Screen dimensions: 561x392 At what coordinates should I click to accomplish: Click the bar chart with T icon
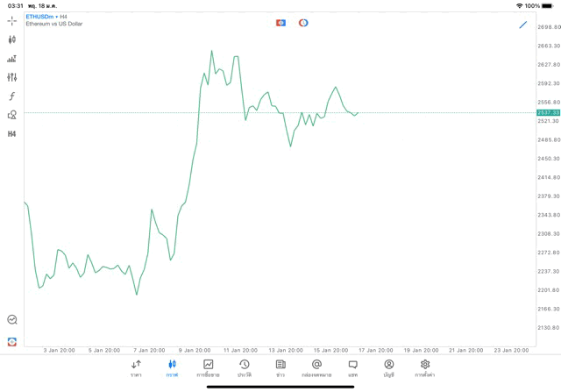[11, 59]
